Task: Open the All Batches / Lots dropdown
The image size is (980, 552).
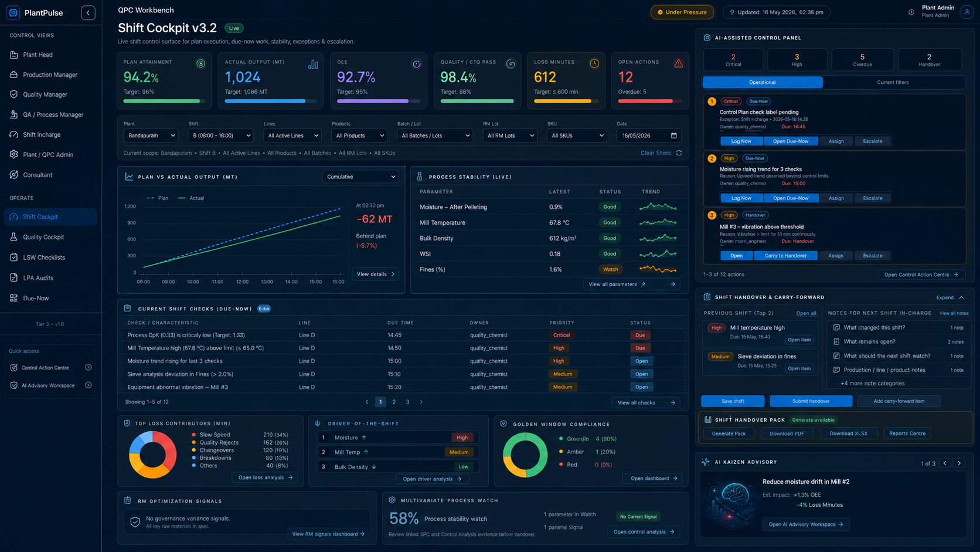Action: (434, 136)
